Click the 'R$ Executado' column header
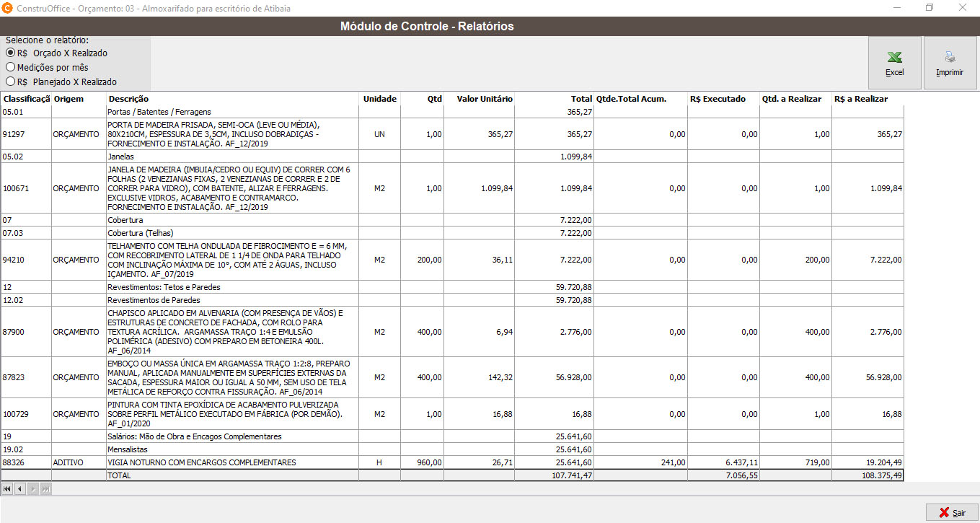 (x=723, y=99)
